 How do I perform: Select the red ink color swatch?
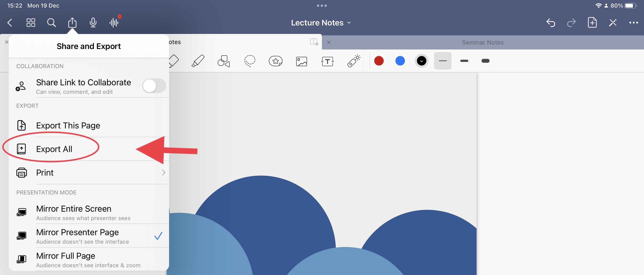click(x=378, y=61)
